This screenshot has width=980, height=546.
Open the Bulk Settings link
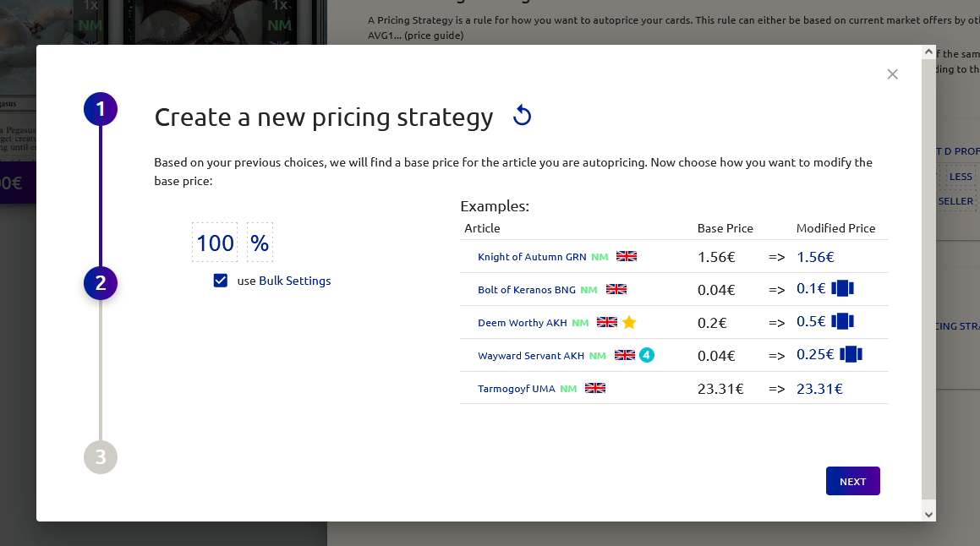click(x=295, y=281)
